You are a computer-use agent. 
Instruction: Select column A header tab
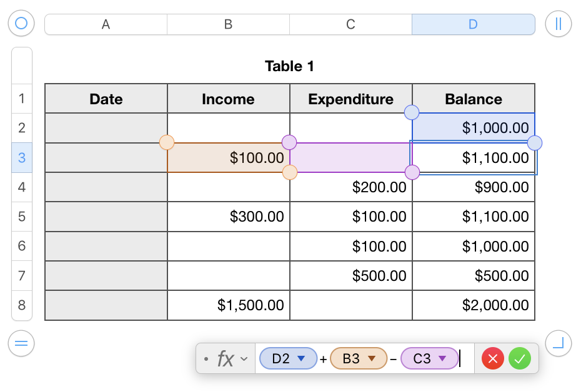pyautogui.click(x=106, y=24)
